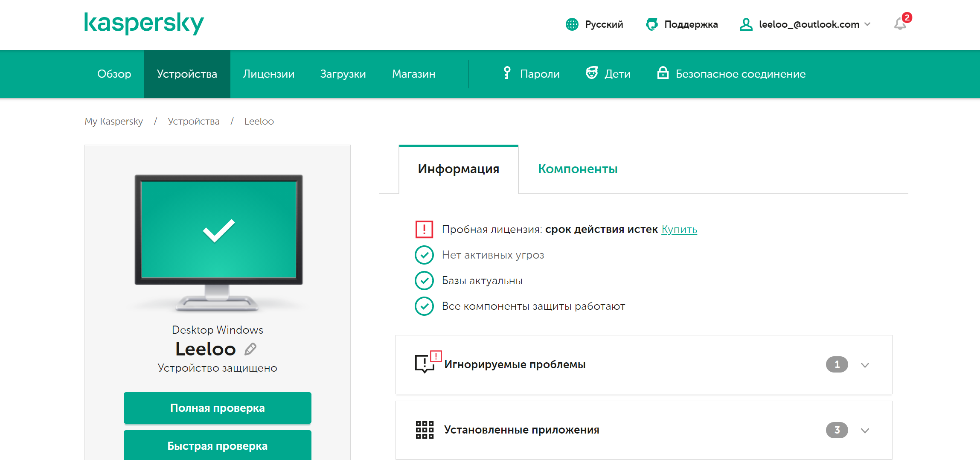
Task: Expand Установленные приложения with its chevron
Action: click(865, 430)
